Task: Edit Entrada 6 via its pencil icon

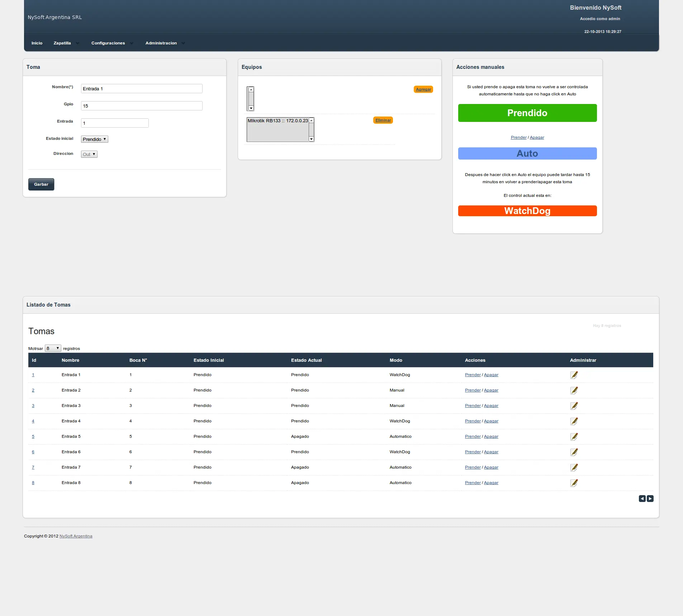Action: click(x=574, y=452)
